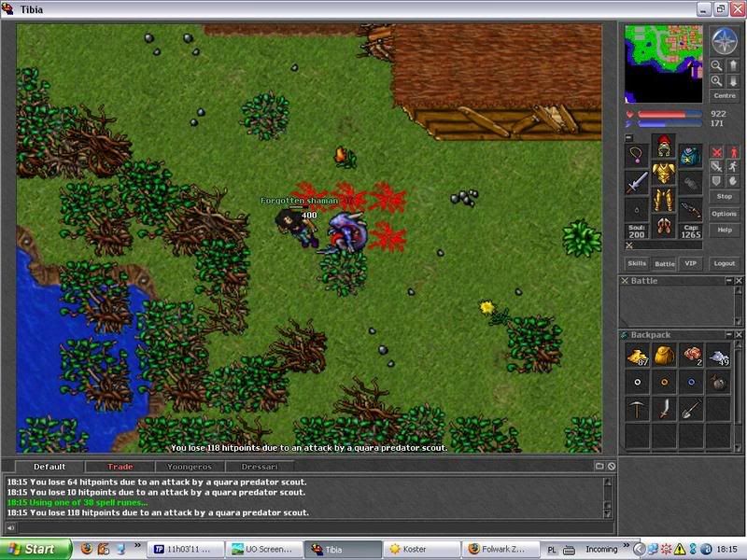Select the pick tool in Backpack
Screen dimensions: 747x560
[638, 409]
